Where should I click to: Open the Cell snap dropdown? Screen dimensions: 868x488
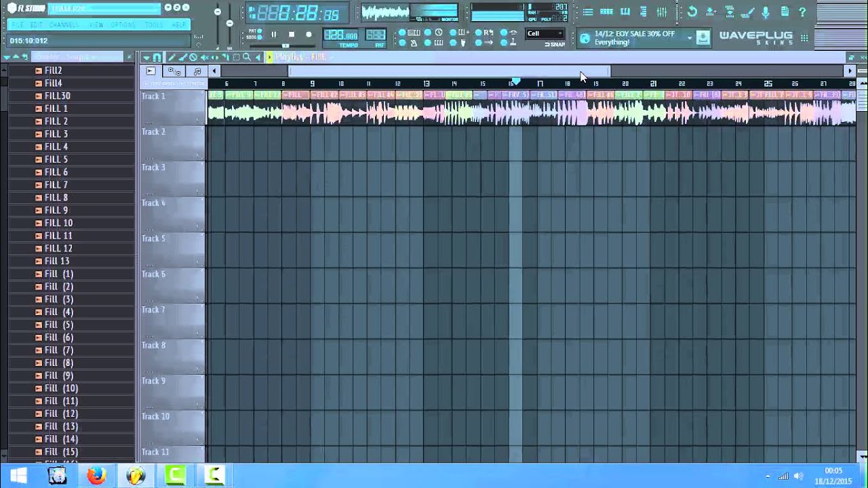tap(545, 33)
